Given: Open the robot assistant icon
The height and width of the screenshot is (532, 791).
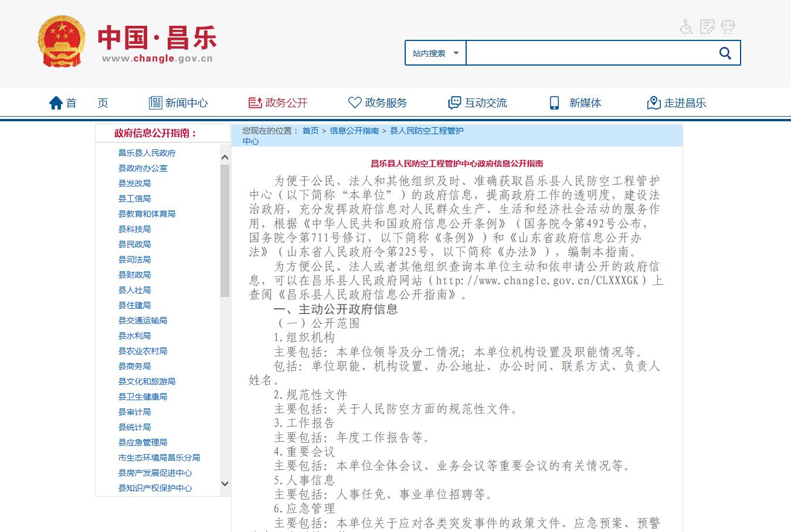Looking at the screenshot, I should (x=728, y=27).
